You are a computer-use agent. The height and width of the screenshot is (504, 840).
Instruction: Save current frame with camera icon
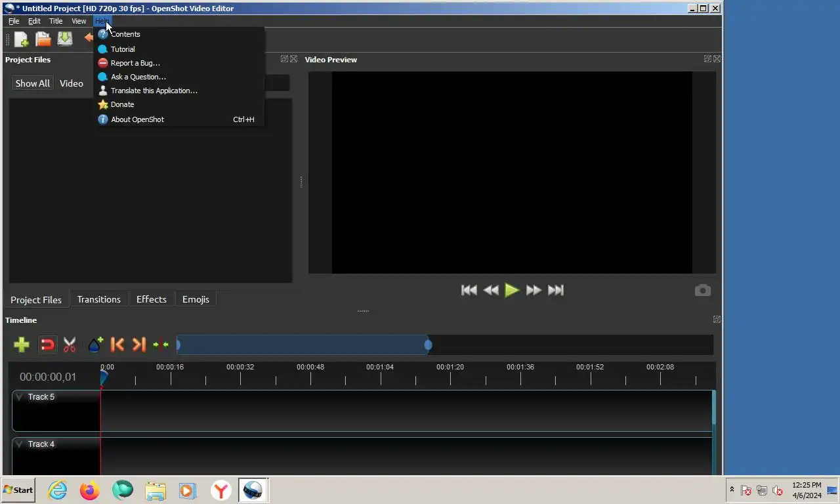(703, 290)
